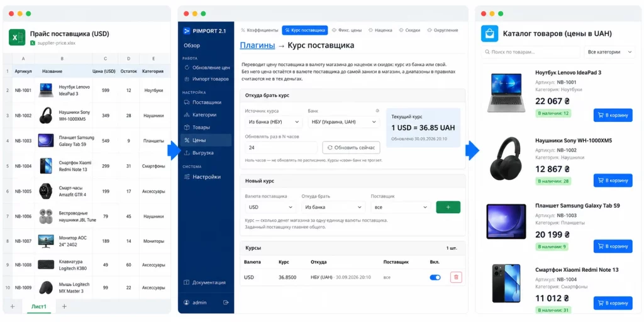
Task: Follow the Плагины breadcrumb link
Action: 257,45
